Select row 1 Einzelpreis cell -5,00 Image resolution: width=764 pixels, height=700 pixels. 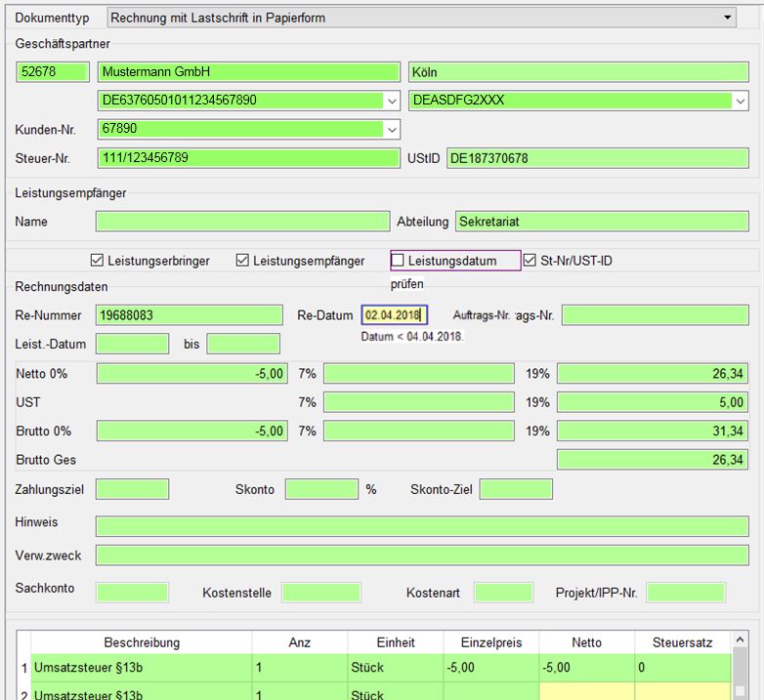491,668
